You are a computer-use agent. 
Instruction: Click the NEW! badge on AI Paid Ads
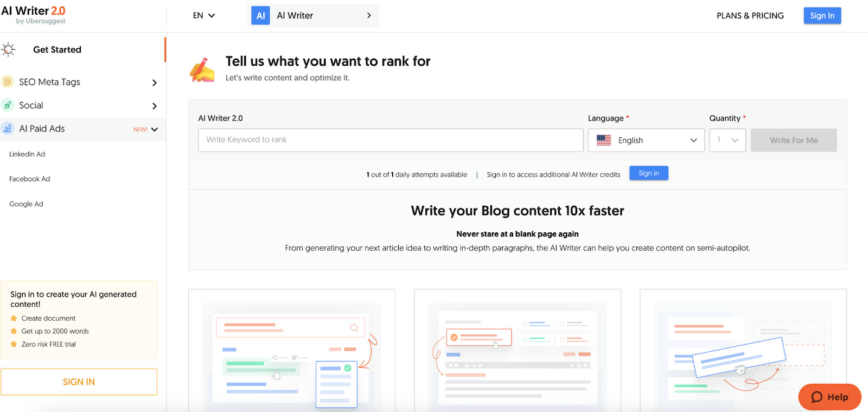pos(141,129)
